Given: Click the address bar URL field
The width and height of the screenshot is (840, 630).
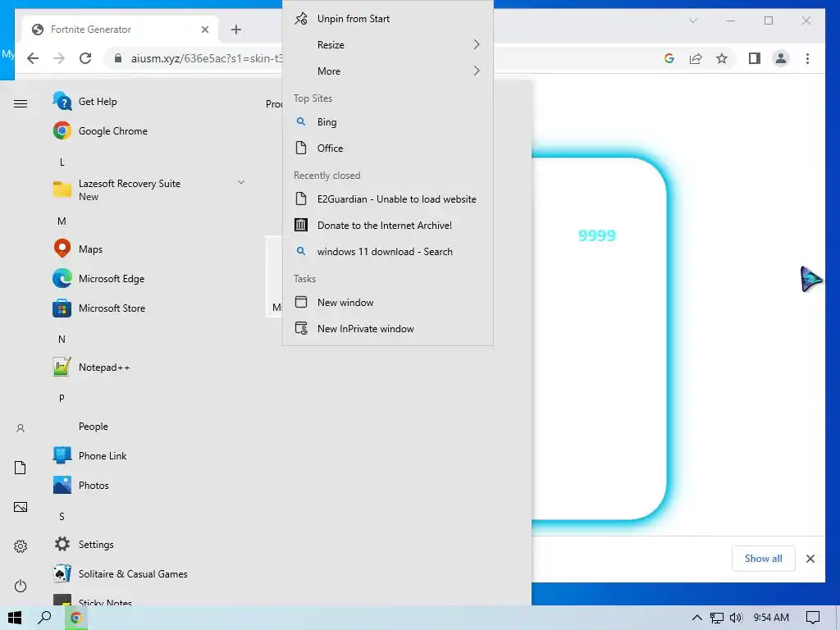Looking at the screenshot, I should (206, 58).
